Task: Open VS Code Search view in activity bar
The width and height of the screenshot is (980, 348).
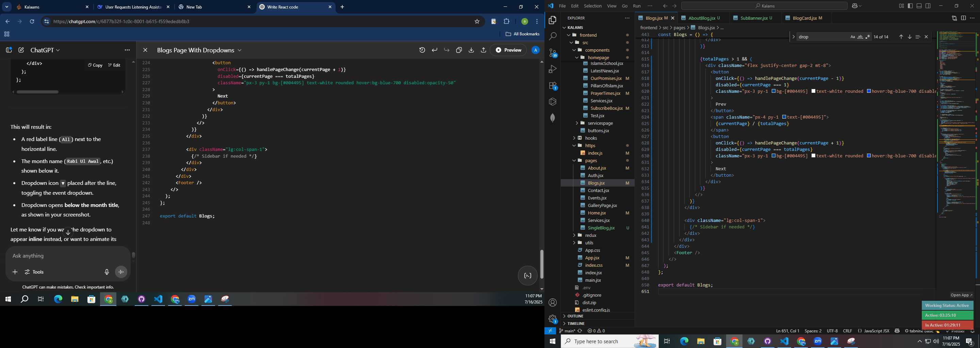Action: click(x=552, y=36)
